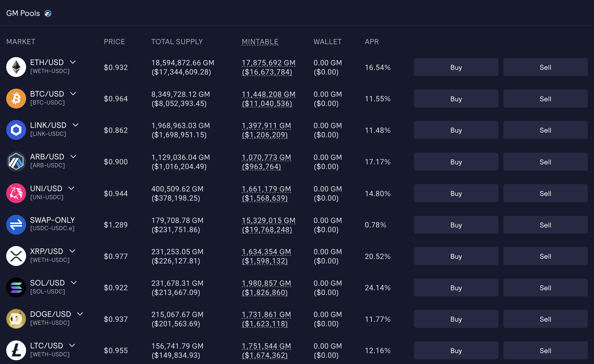Click the XRP token icon

click(x=16, y=256)
